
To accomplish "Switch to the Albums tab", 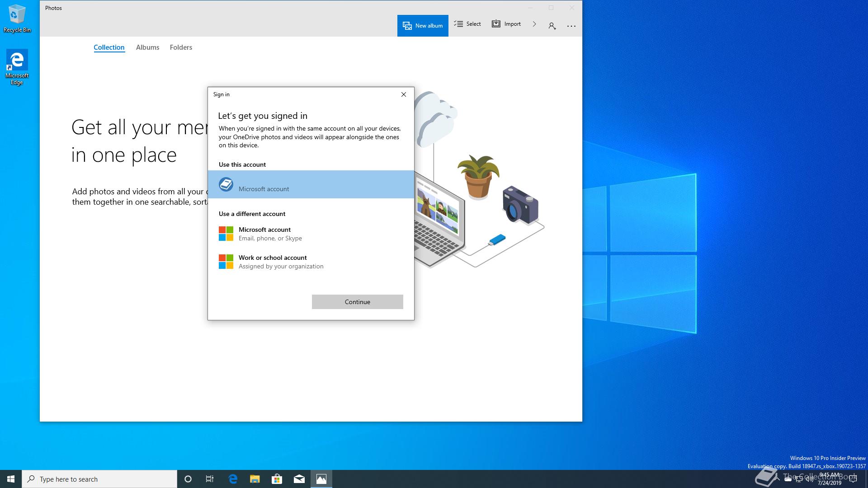I will (148, 47).
